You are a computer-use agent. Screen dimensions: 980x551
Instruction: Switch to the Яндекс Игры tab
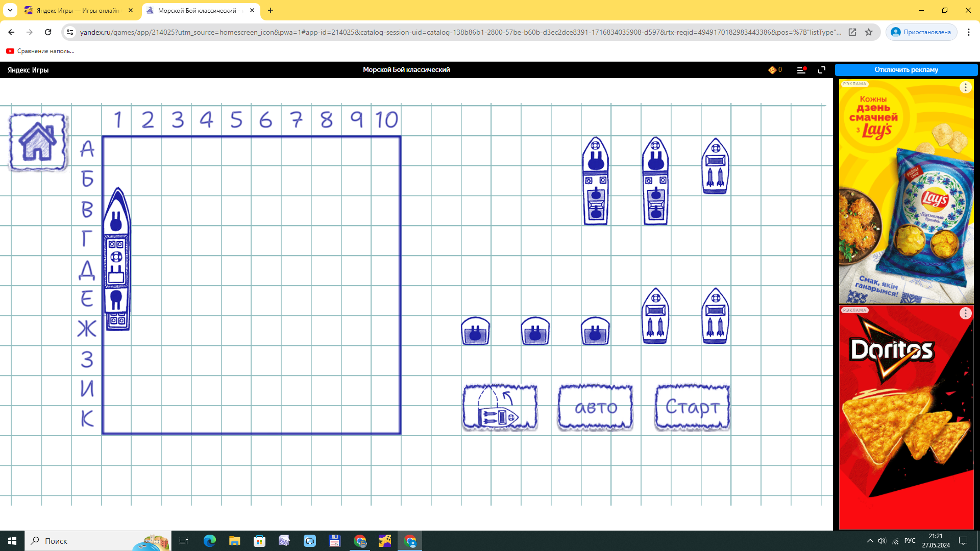pos(77,10)
